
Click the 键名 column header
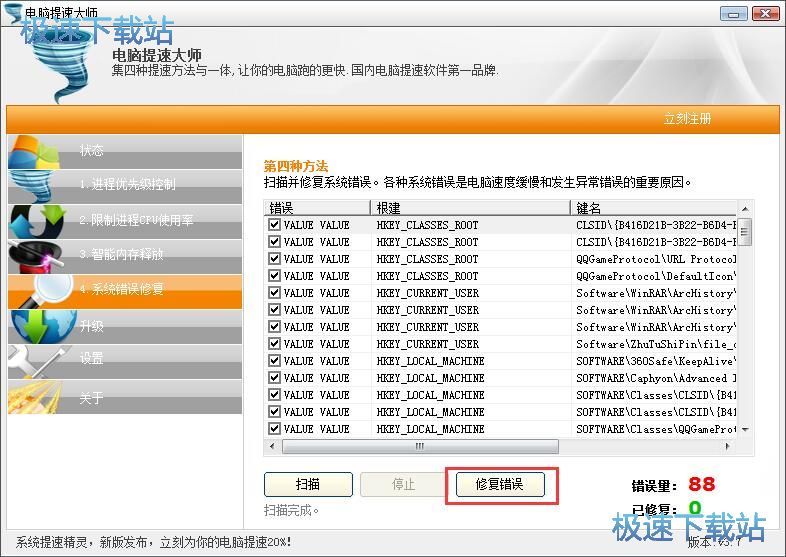[x=654, y=208]
